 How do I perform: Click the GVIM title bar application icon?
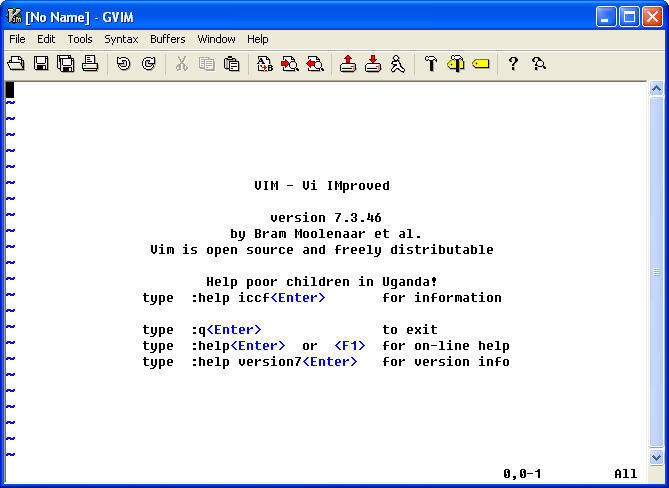[x=15, y=17]
